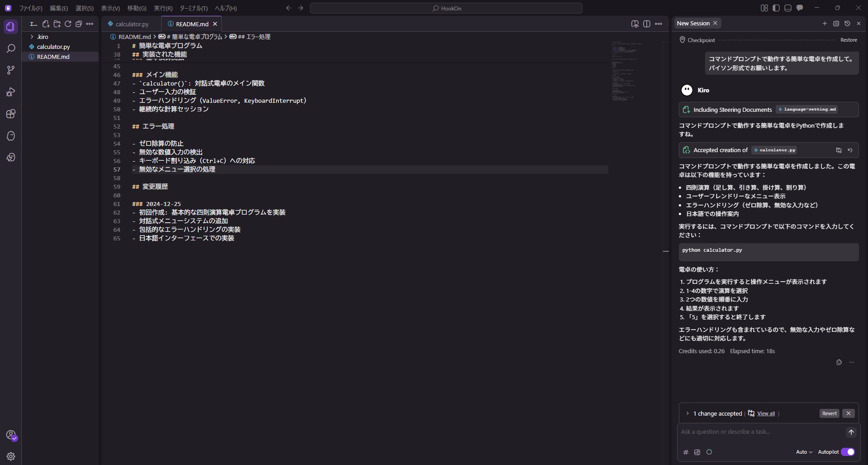Switch to the calculator.py tab

point(132,24)
